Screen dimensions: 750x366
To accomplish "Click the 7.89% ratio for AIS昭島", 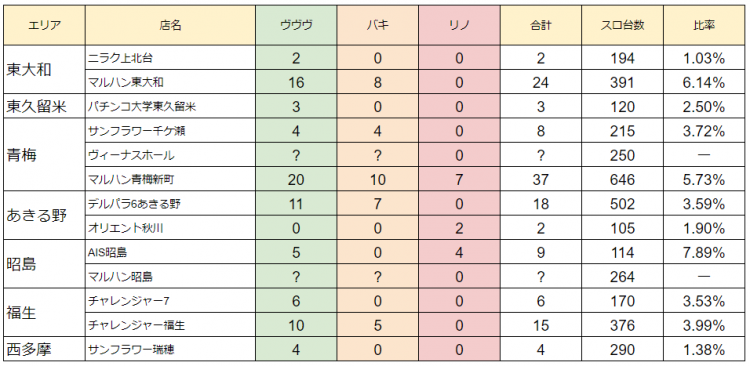I will (x=704, y=252).
